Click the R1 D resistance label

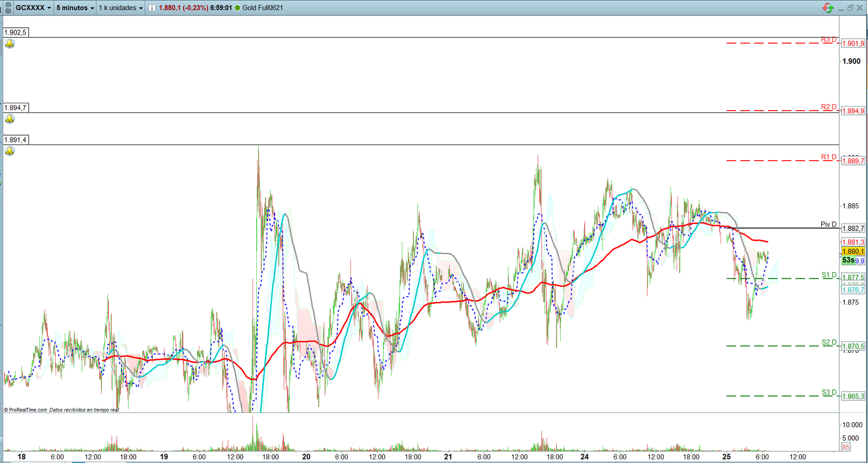pos(829,157)
